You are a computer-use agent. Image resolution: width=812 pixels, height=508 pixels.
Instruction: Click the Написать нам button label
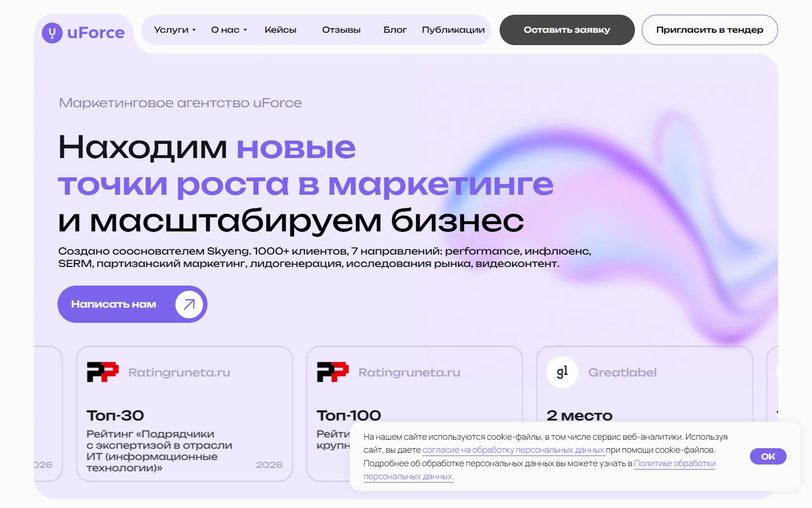point(113,304)
